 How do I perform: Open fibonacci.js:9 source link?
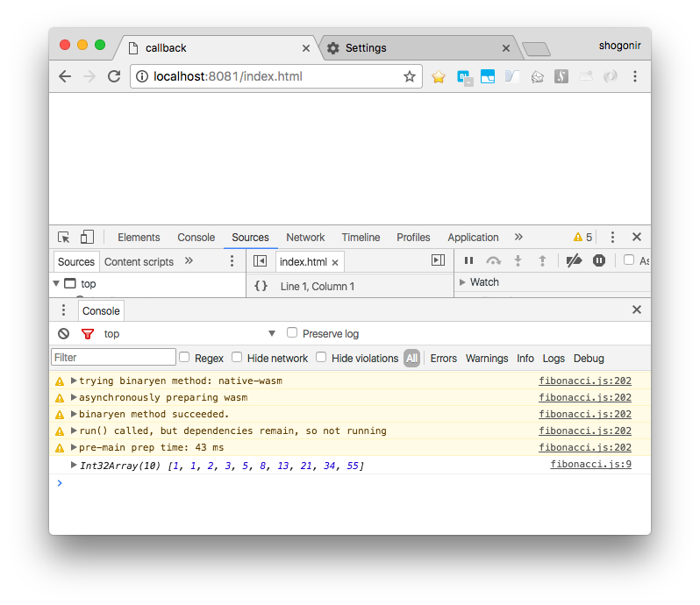[x=590, y=464]
